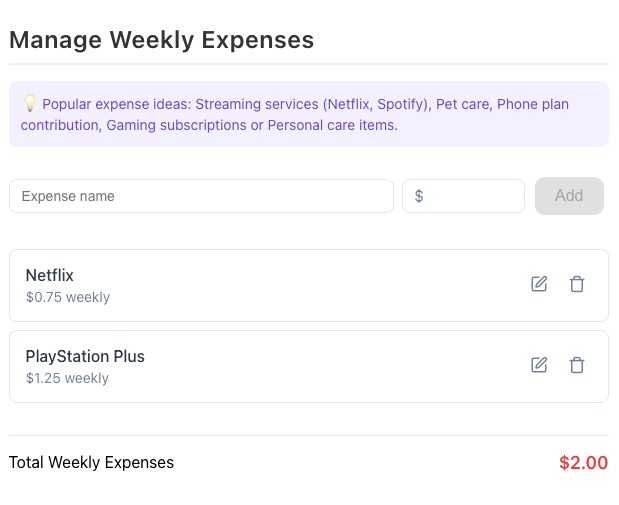Click the dollar sign in amount field
619x505 pixels.
pos(419,196)
